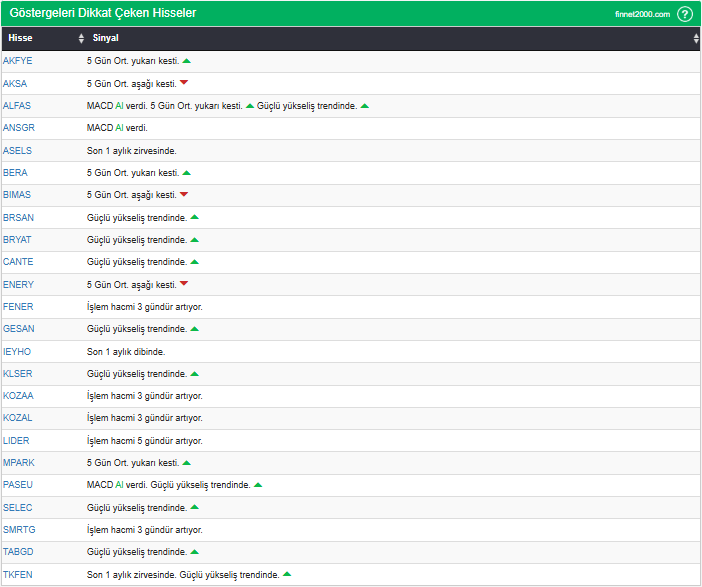Image resolution: width=702 pixels, height=587 pixels.
Task: Select 'Son 1 aylık dibinde.' in IEYHO row
Action: 126,352
